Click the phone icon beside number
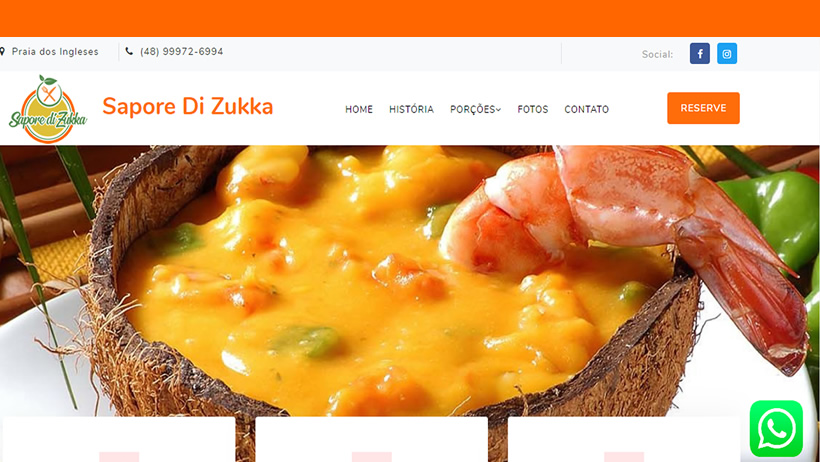The height and width of the screenshot is (462, 820). click(129, 51)
